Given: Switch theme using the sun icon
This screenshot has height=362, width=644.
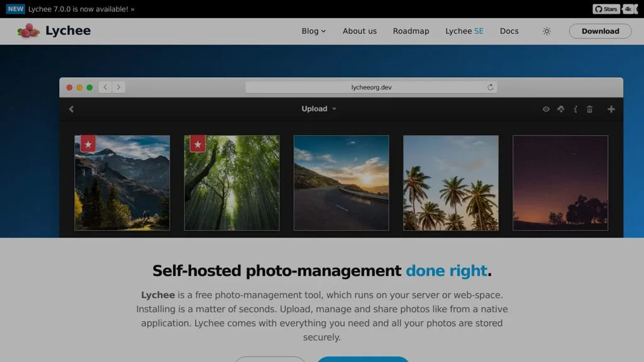Looking at the screenshot, I should [547, 31].
